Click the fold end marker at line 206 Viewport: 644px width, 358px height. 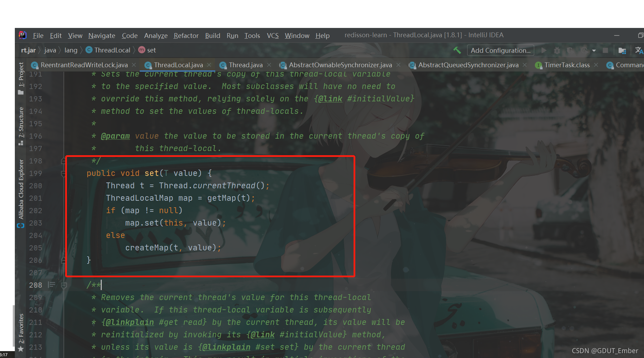tap(63, 260)
